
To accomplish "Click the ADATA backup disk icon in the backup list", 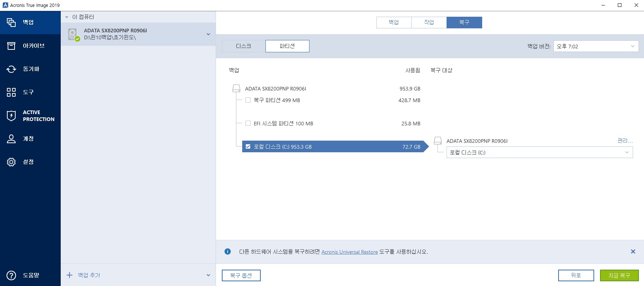I will (73, 35).
